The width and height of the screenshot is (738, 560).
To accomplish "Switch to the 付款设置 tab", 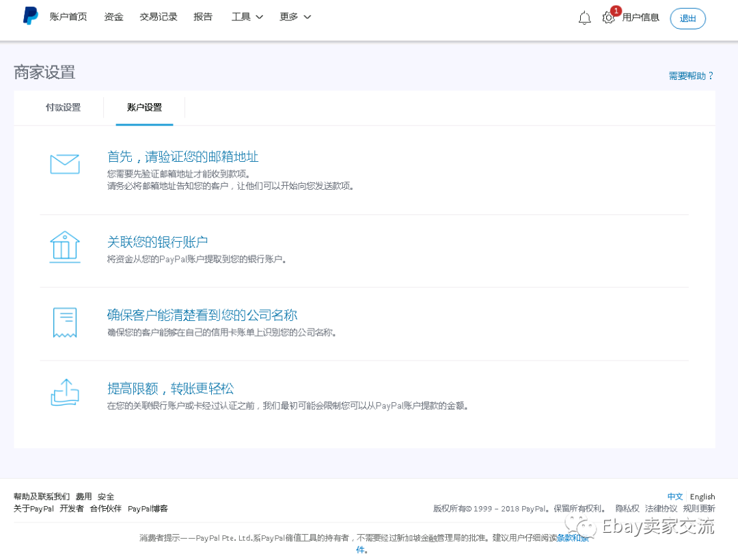I will (63, 107).
